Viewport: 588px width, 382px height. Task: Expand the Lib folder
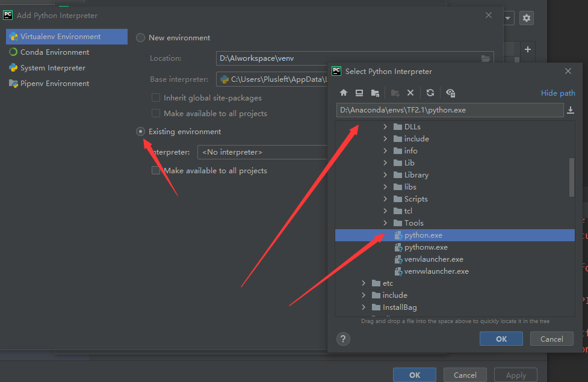coord(385,162)
